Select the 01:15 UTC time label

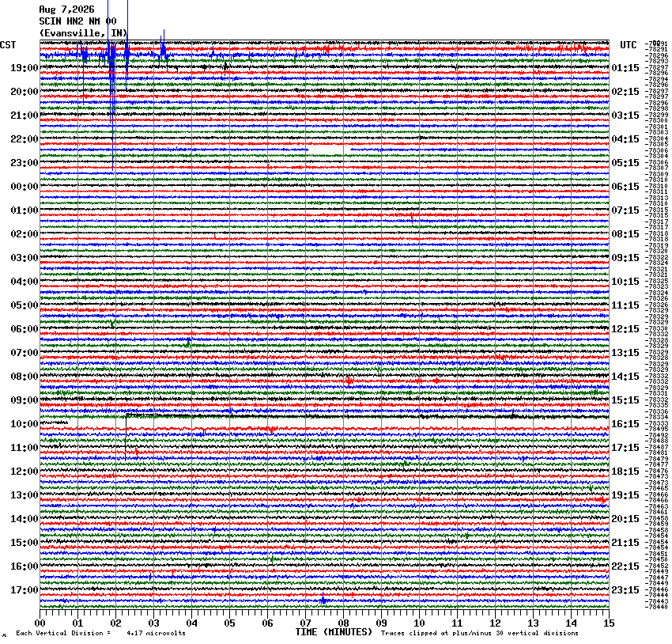tap(625, 68)
